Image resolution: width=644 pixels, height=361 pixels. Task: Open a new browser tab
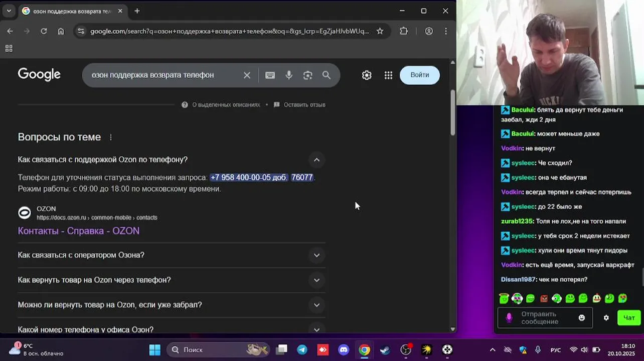(137, 11)
